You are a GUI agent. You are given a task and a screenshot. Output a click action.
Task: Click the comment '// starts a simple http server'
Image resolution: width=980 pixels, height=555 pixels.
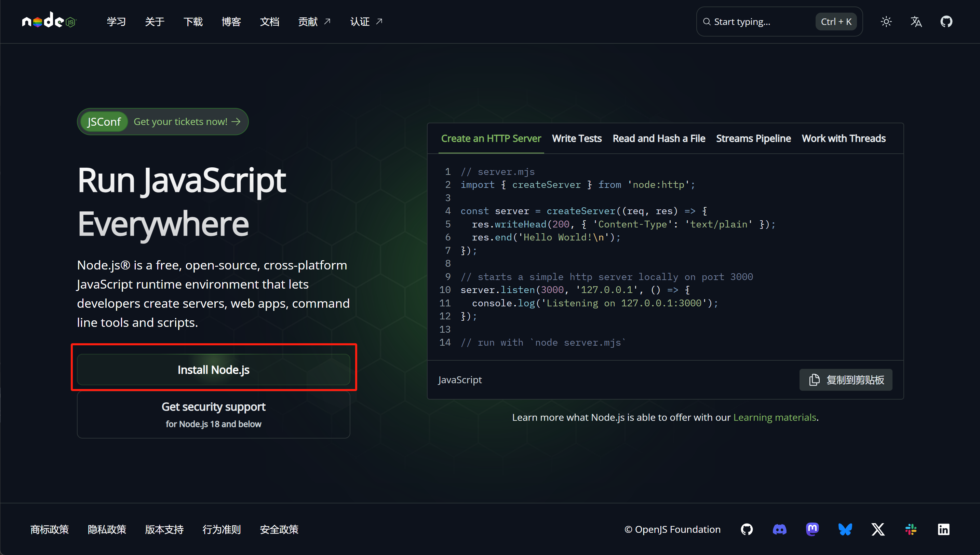pyautogui.click(x=606, y=277)
